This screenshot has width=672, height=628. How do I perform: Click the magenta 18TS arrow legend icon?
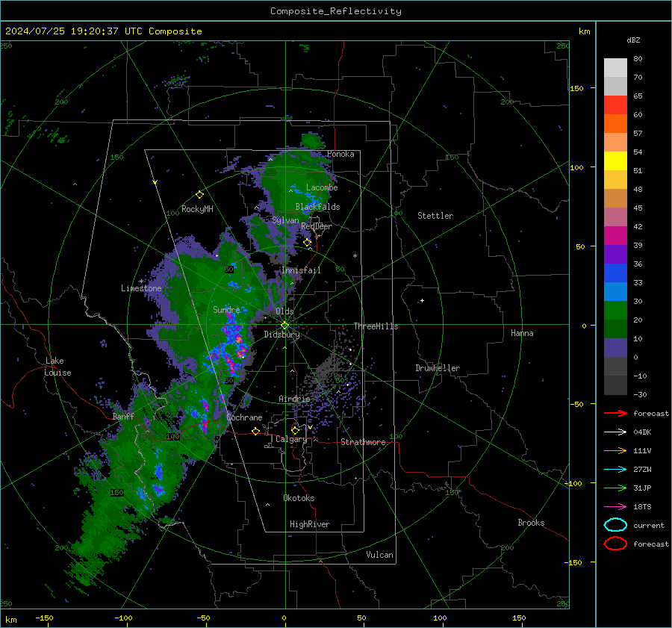pos(615,507)
